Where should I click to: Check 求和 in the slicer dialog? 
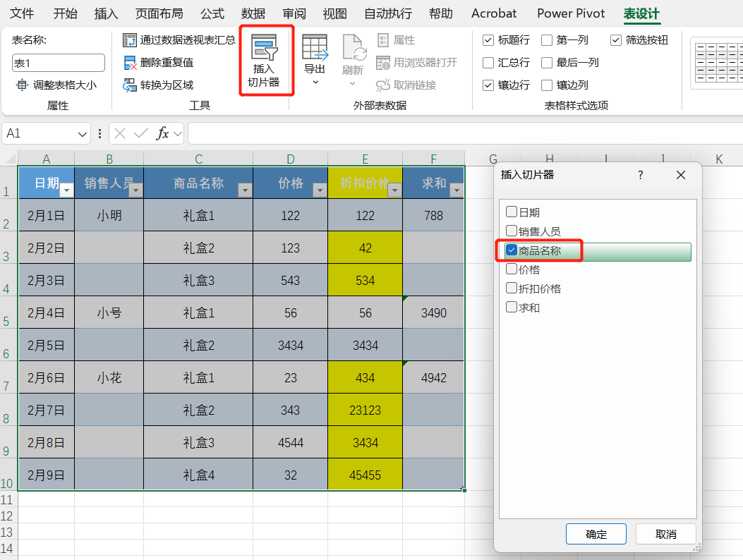(512, 307)
